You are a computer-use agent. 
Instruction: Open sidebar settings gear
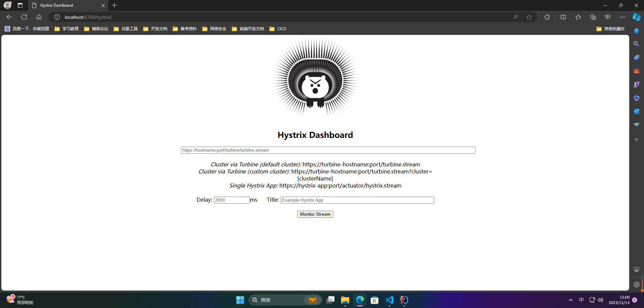click(636, 285)
